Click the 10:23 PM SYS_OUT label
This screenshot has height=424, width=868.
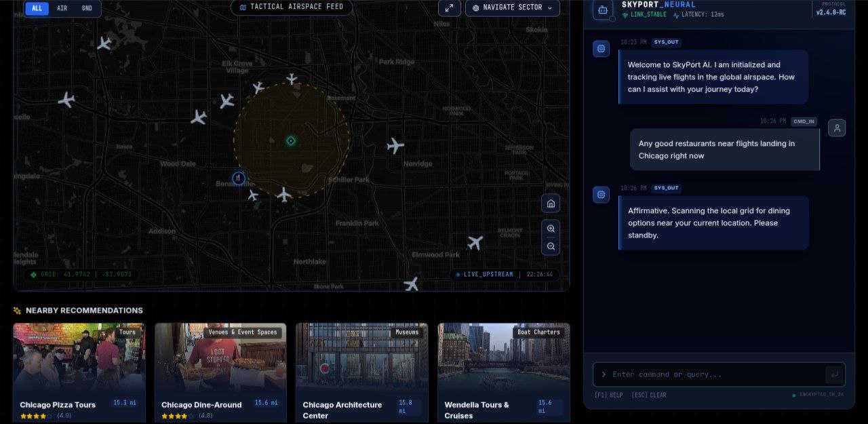650,42
